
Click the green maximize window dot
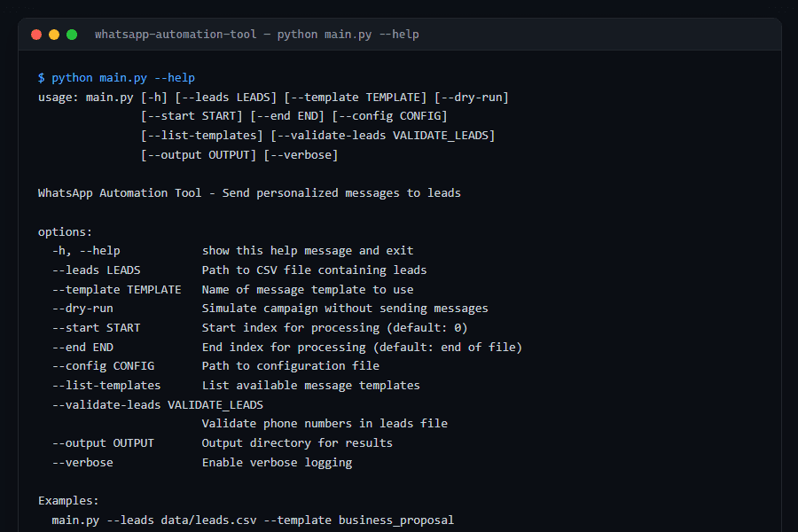click(x=72, y=35)
